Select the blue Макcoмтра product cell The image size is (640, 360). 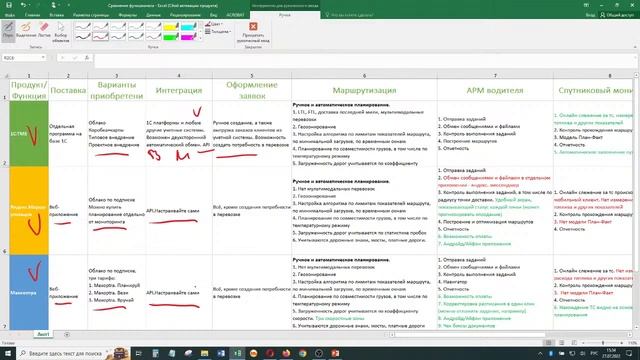pyautogui.click(x=29, y=292)
